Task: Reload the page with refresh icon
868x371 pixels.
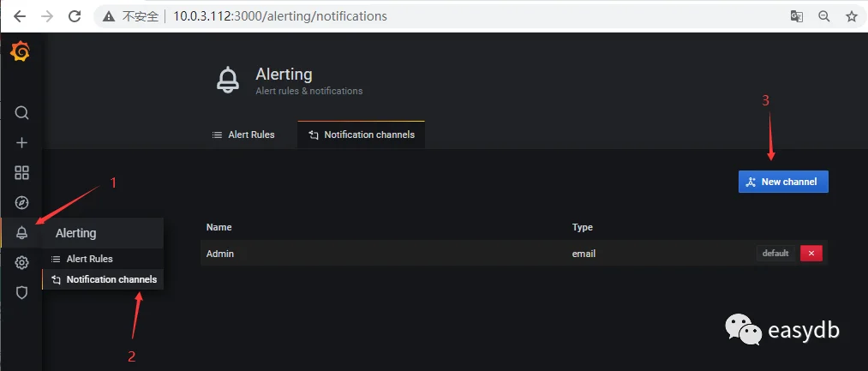Action: click(x=75, y=16)
